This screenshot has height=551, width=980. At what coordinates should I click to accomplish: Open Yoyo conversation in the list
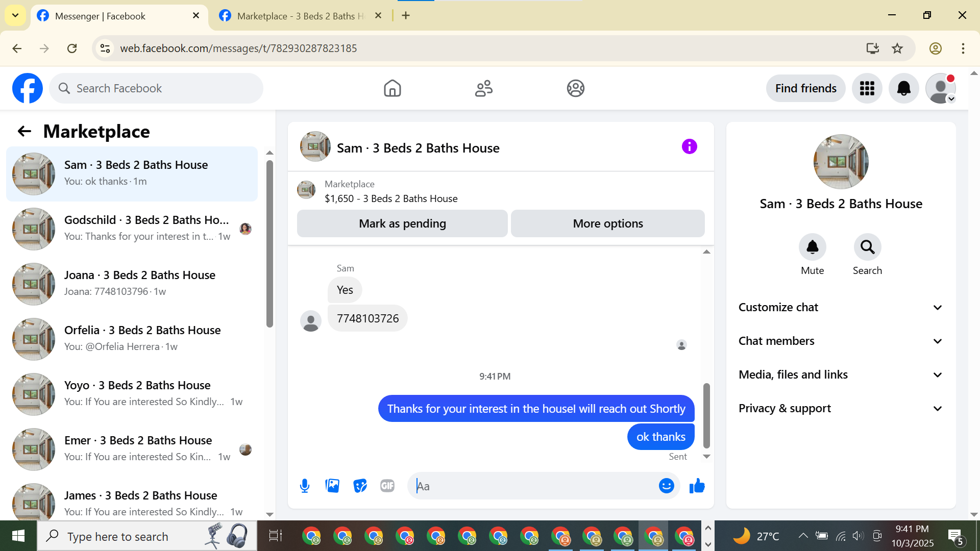(132, 394)
